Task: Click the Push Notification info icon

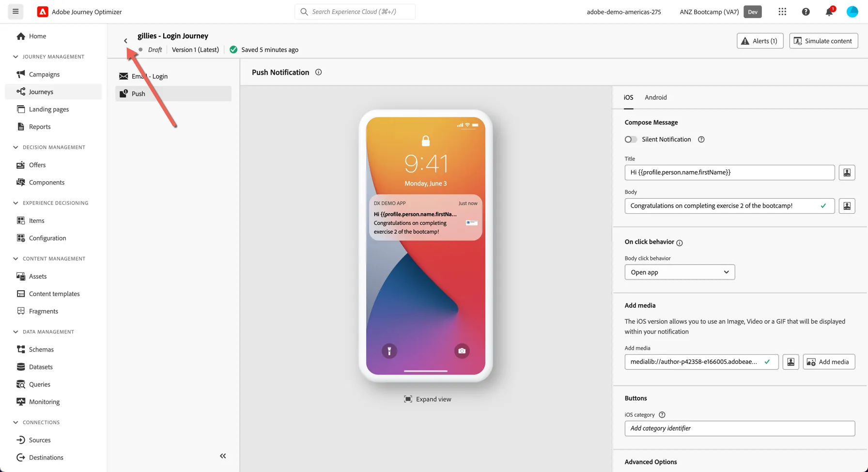Action: [318, 72]
